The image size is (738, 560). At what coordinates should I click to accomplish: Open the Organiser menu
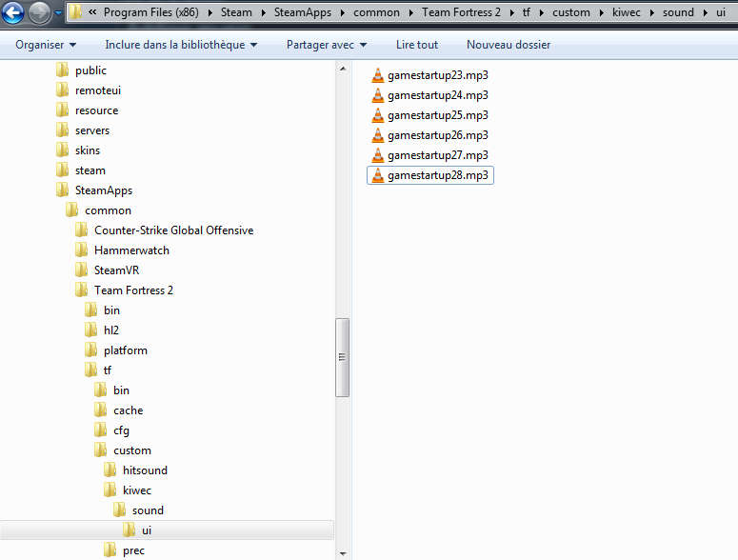click(x=46, y=45)
